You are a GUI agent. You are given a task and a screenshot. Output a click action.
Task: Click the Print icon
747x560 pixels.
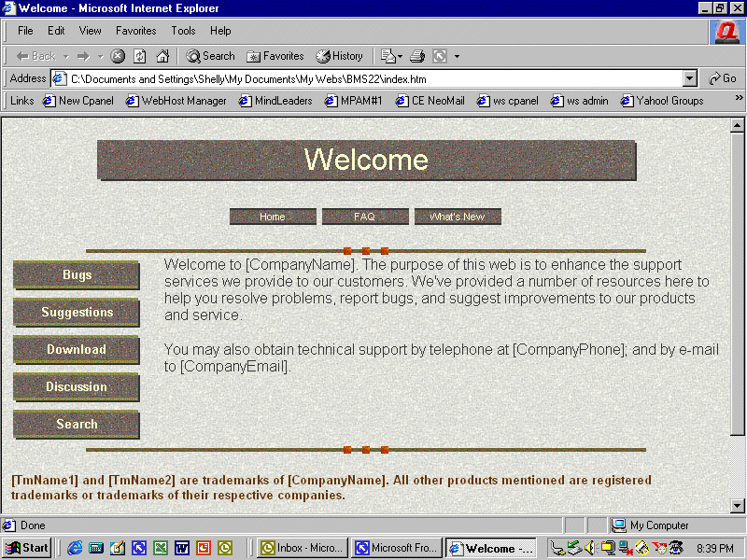point(417,56)
